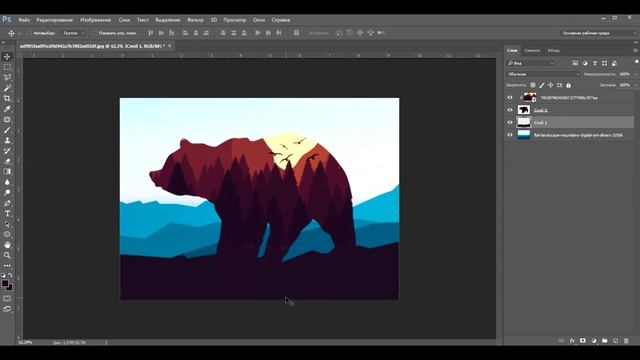This screenshot has height=360, width=640.
Task: Click the new group folder icon
Action: (x=604, y=341)
